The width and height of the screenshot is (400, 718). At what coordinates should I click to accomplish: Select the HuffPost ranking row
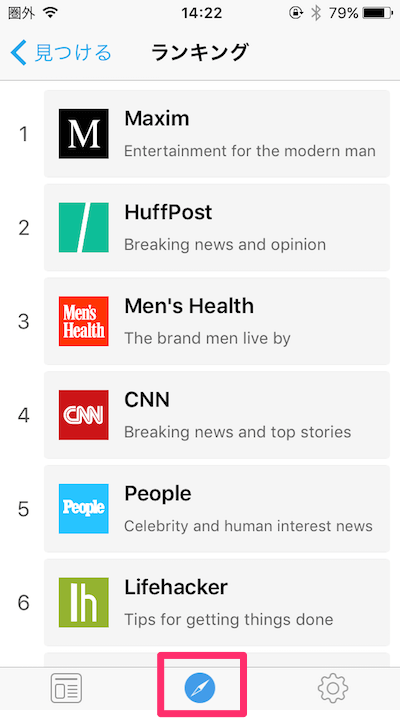217,228
